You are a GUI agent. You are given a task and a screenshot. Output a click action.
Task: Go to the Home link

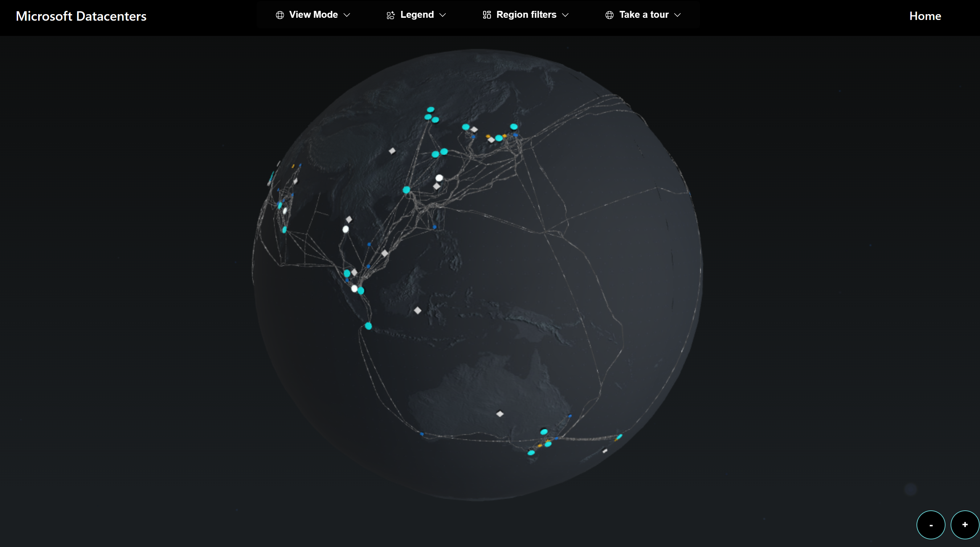[925, 16]
